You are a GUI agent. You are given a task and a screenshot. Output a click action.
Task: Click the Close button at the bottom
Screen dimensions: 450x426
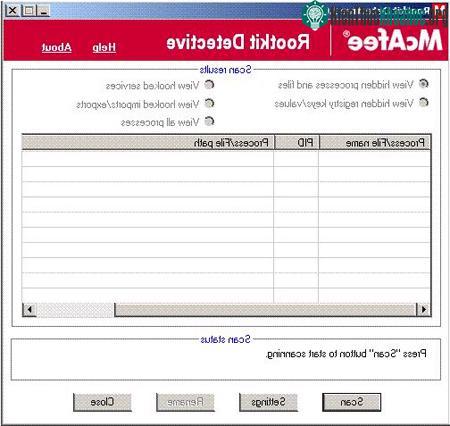coord(102,402)
